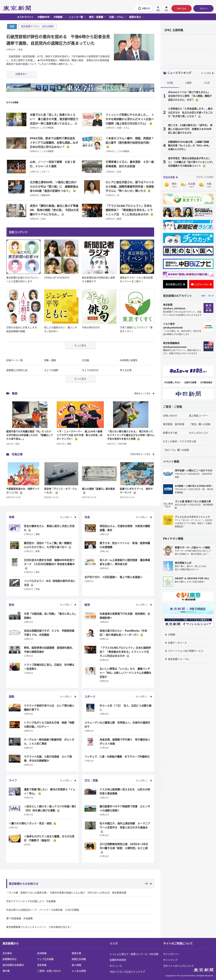Click the crown icon beside ニュースランキング
The image size is (216, 980).
165,73
